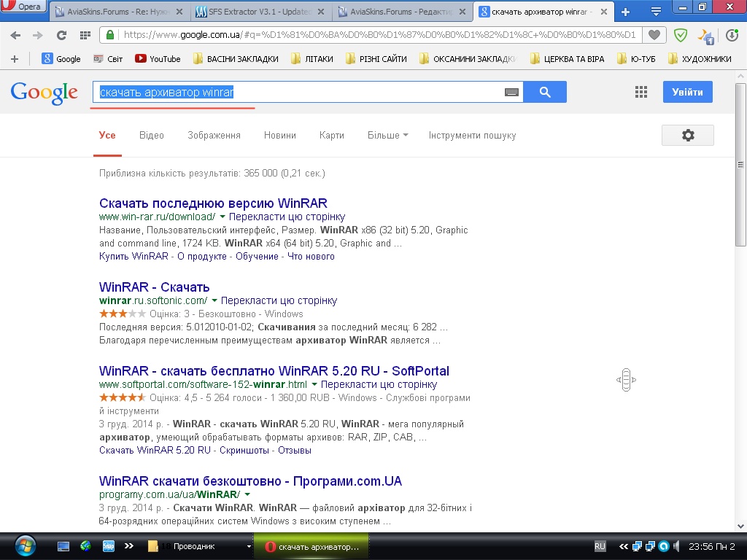Open the Opera main menu button
747x560 pixels.
pyautogui.click(x=23, y=6)
